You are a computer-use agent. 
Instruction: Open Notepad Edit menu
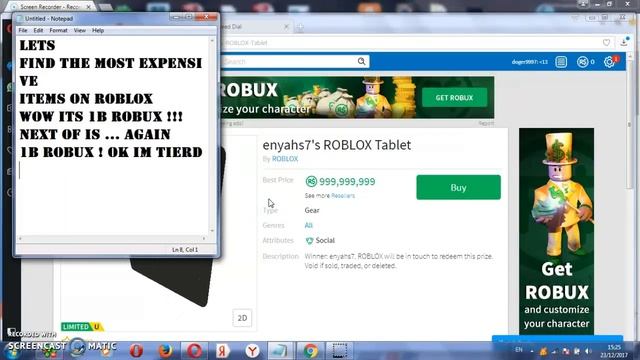38,30
